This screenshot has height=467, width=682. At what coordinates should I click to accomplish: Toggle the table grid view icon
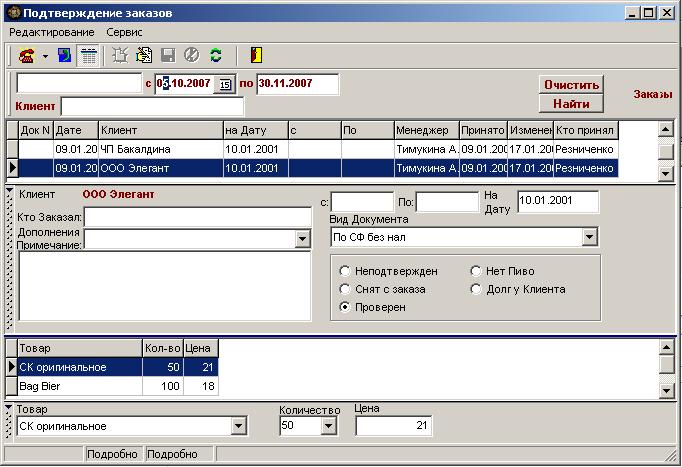[x=88, y=55]
